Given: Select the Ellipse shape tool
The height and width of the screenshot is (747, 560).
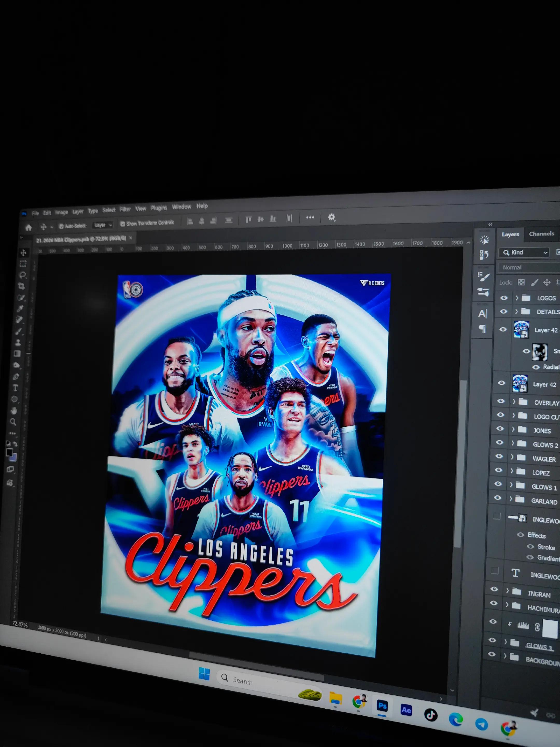Looking at the screenshot, I should pos(15,399).
